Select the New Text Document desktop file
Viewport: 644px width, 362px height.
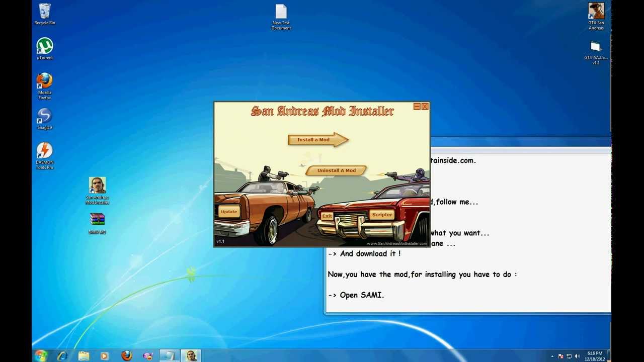(281, 17)
